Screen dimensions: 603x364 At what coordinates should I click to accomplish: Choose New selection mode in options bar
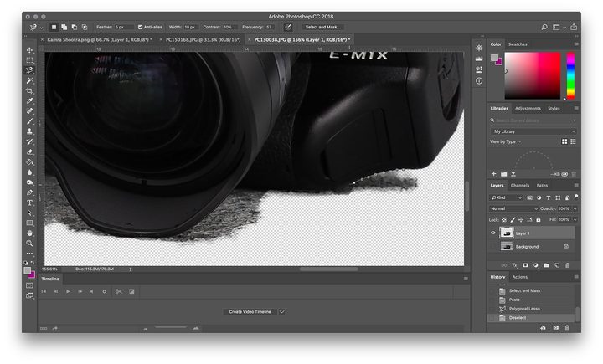[x=54, y=28]
